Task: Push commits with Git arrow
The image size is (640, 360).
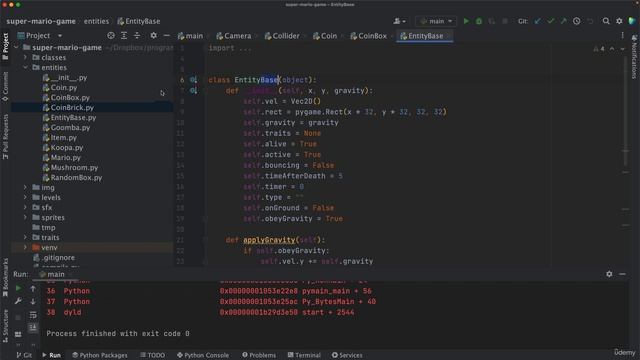Action: tap(563, 21)
